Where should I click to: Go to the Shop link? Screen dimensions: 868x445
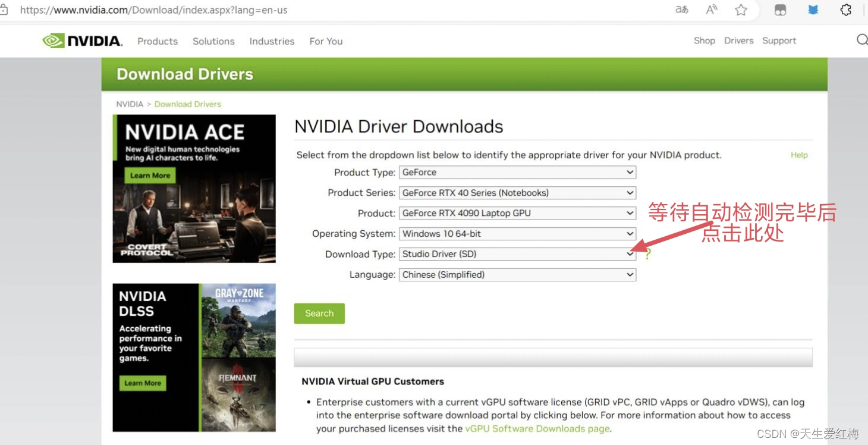[x=705, y=40]
